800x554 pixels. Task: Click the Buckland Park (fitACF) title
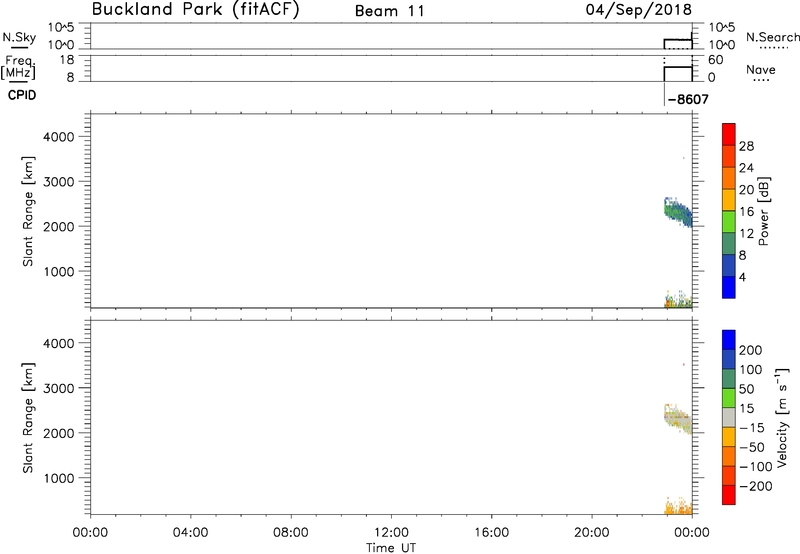[x=195, y=9]
